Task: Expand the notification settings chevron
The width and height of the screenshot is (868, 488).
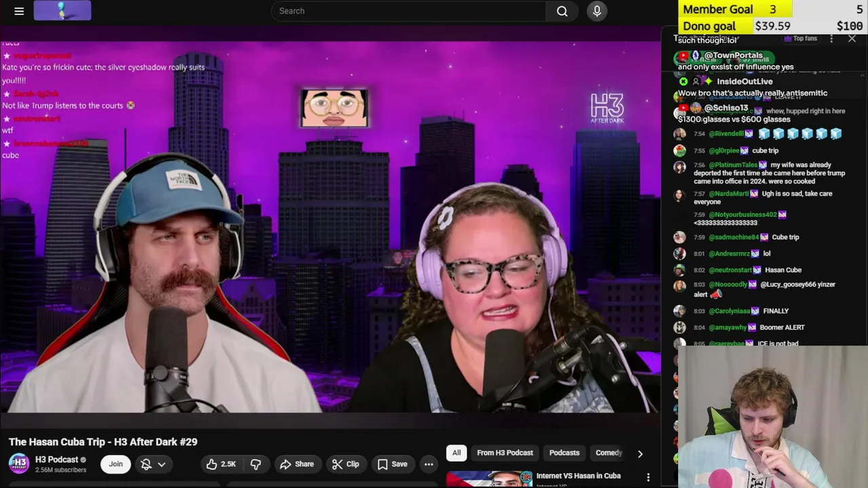Action: (161, 464)
